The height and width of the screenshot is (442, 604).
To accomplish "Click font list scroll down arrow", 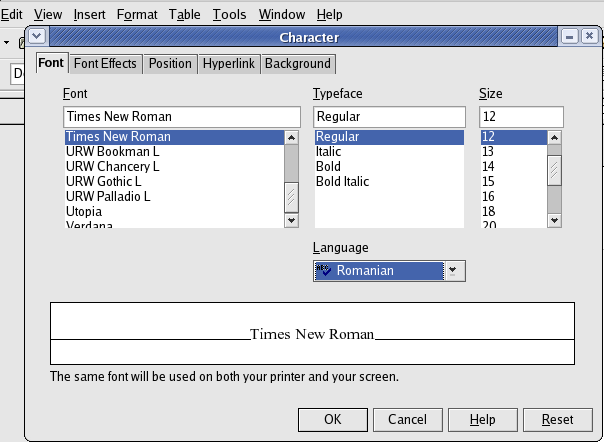I will coord(292,220).
